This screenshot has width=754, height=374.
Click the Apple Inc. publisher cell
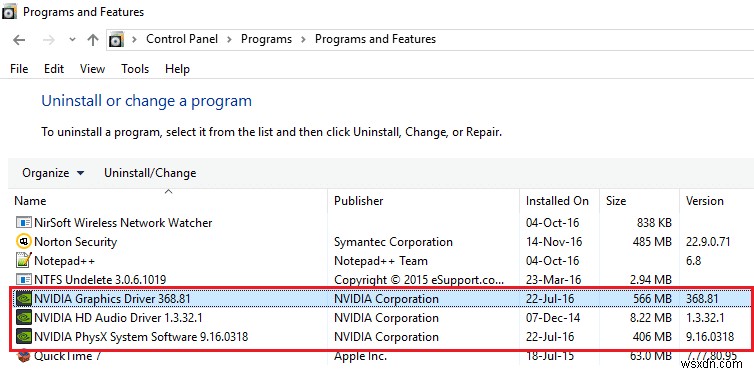coord(360,356)
